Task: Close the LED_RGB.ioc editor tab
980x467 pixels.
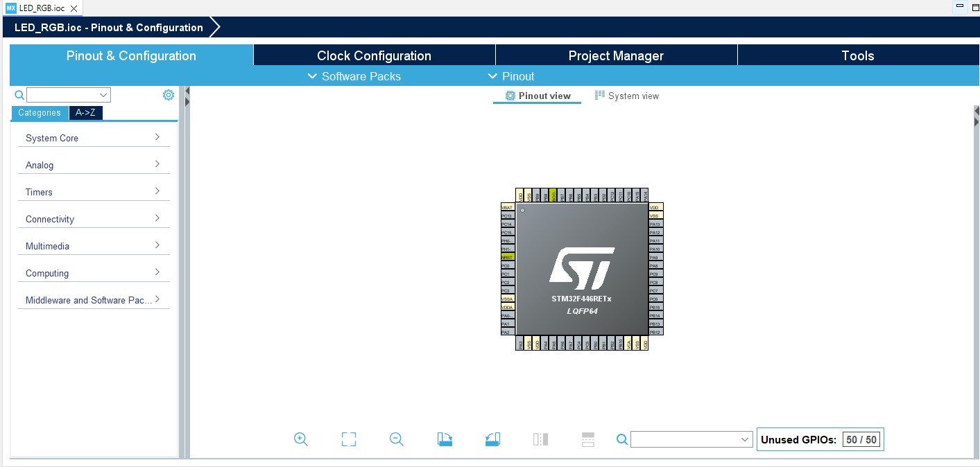Action: click(74, 8)
